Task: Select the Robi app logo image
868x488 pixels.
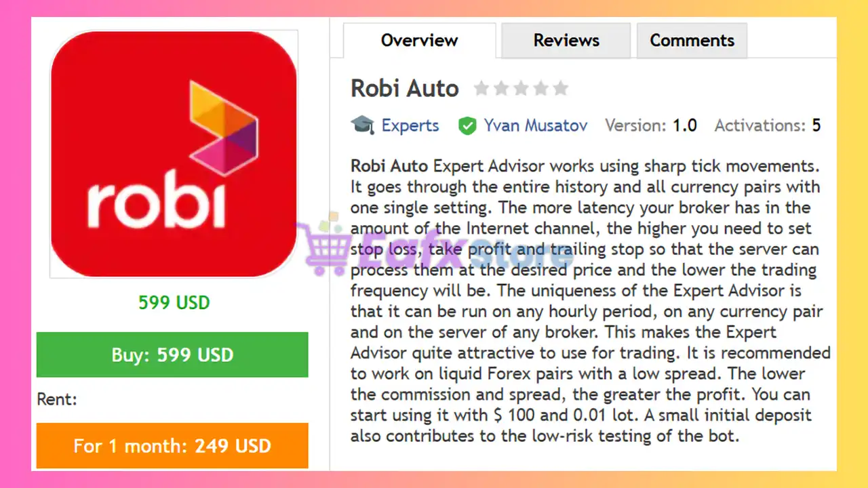Action: point(174,154)
